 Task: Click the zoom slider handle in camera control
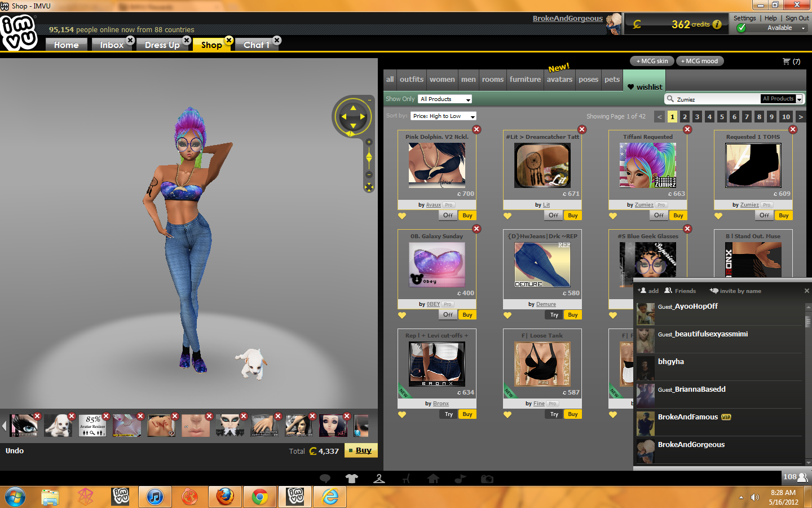(369, 157)
